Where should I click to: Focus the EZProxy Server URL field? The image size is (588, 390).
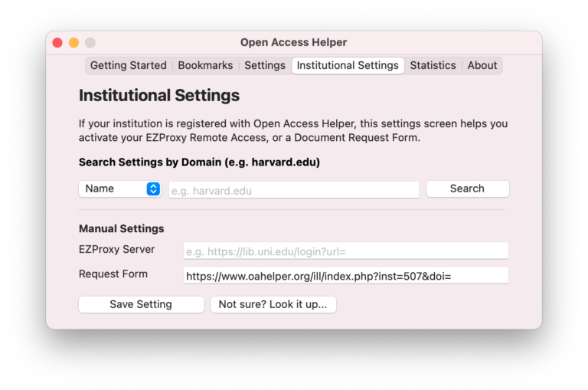[346, 251]
